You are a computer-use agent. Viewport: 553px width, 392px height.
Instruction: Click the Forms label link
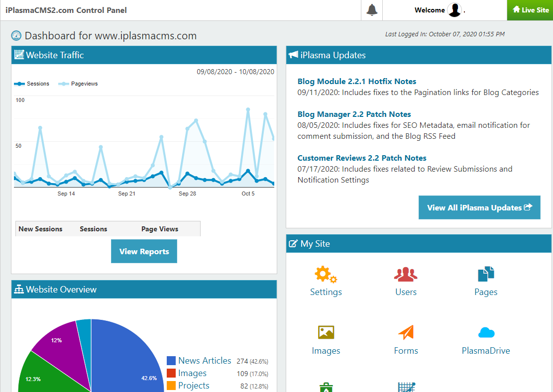click(406, 350)
